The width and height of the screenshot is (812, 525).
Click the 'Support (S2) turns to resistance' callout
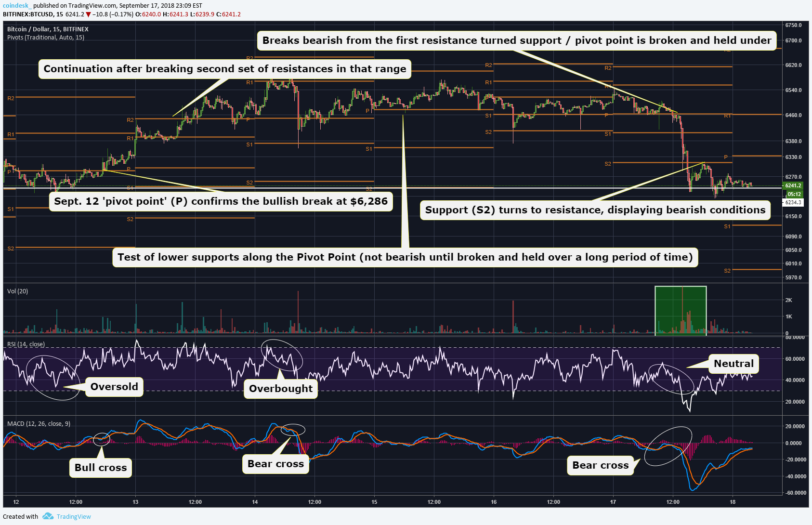pos(595,210)
